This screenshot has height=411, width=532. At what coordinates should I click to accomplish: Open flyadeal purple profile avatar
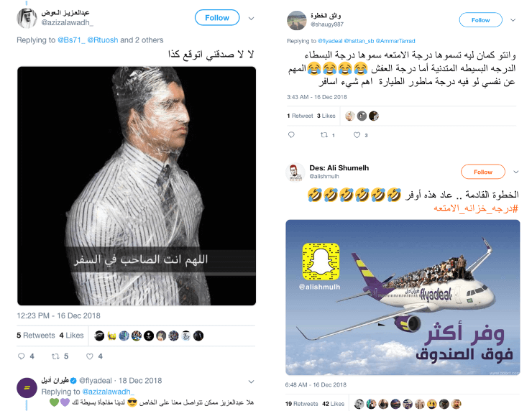click(x=27, y=387)
